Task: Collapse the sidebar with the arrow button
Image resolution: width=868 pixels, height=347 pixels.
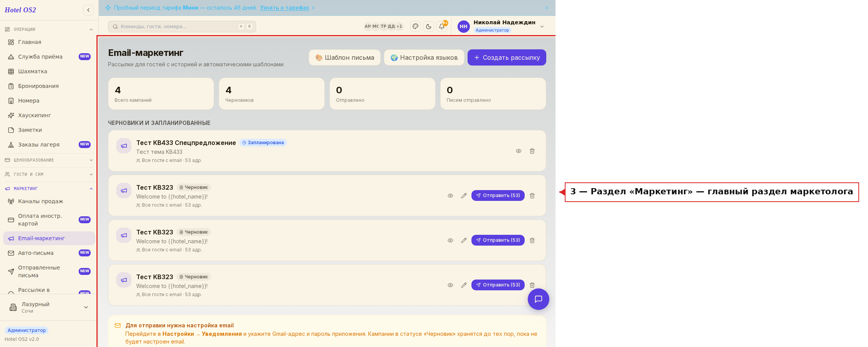Action: pyautogui.click(x=88, y=10)
